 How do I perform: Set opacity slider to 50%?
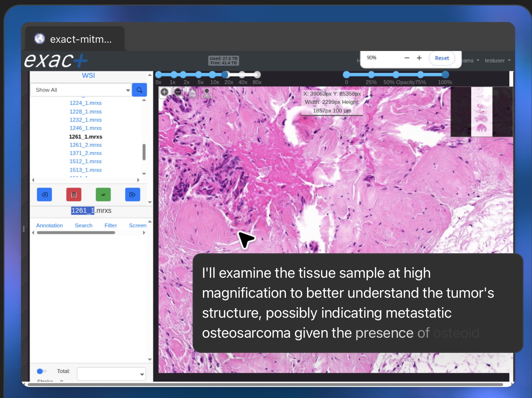(x=396, y=74)
